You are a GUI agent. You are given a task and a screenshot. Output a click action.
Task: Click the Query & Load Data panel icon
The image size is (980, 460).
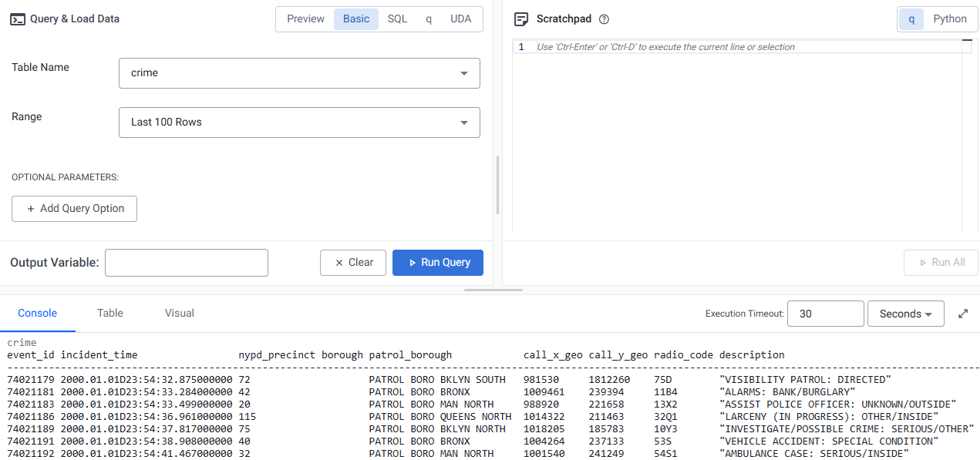point(17,18)
